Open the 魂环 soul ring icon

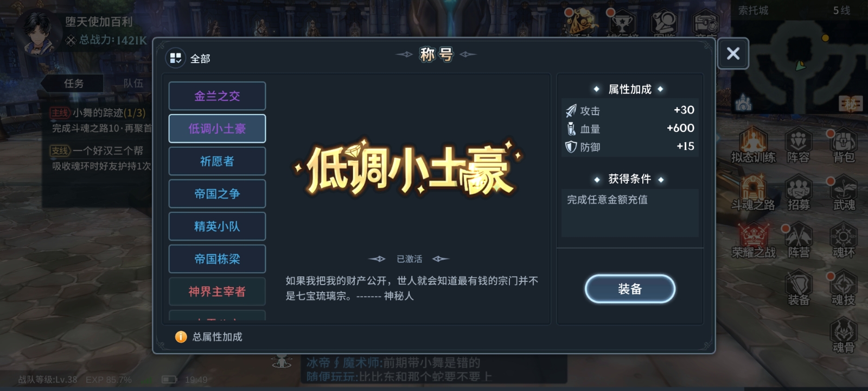tap(844, 241)
